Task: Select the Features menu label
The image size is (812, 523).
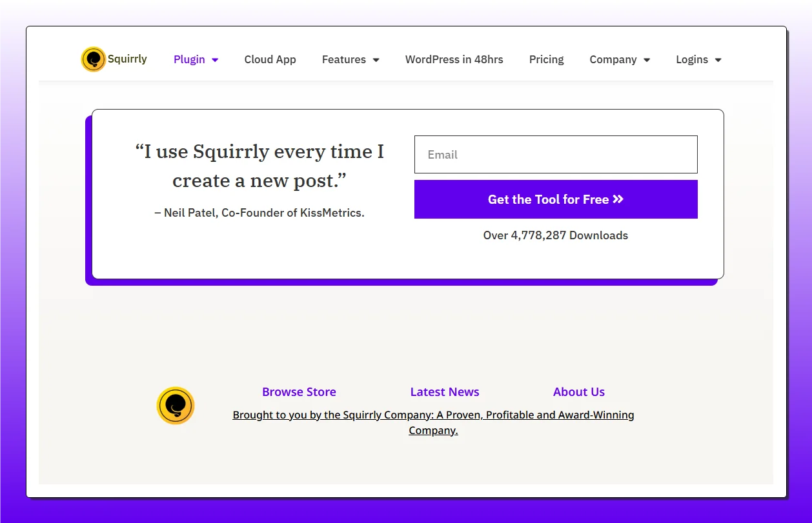Action: (x=343, y=59)
